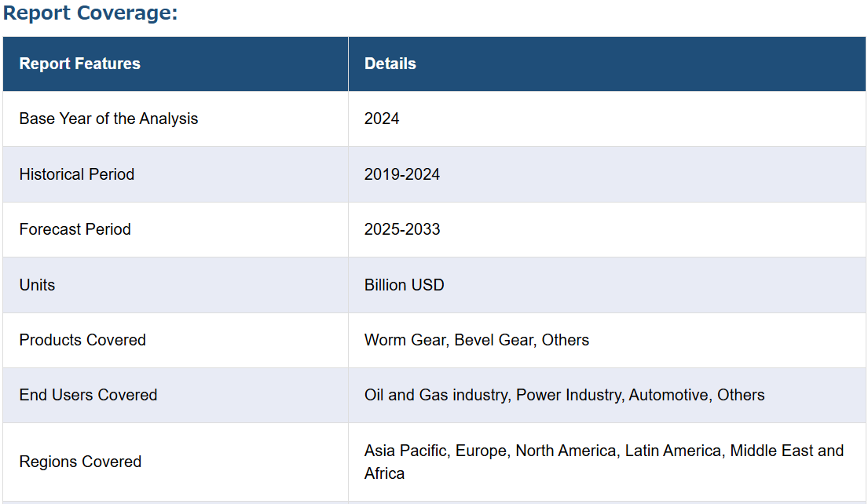This screenshot has width=868, height=504.
Task: Click the Bevel Gear text in Products row
Action: [x=494, y=340]
